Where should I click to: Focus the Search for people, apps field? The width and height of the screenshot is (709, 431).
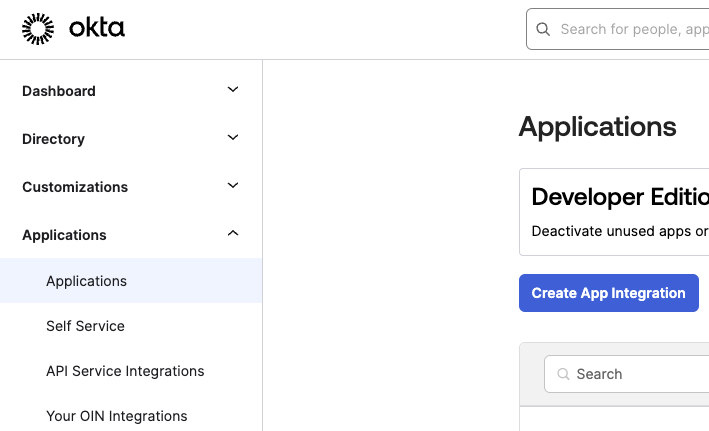pos(618,29)
